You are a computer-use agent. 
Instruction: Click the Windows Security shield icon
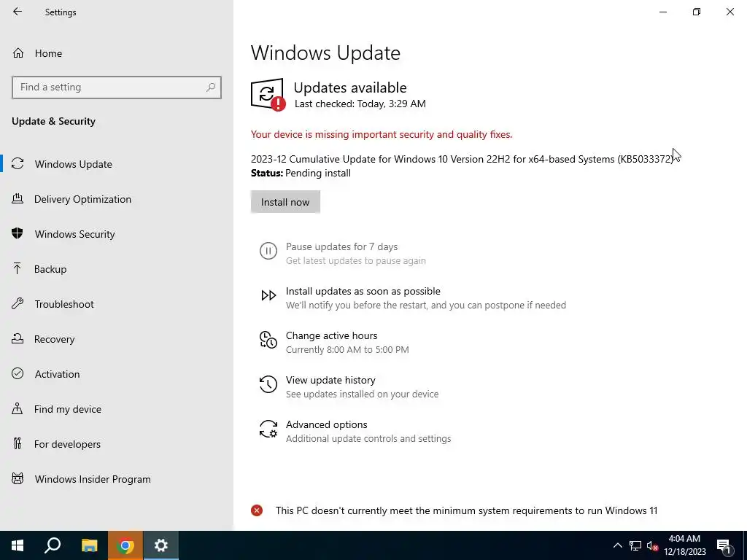18,233
